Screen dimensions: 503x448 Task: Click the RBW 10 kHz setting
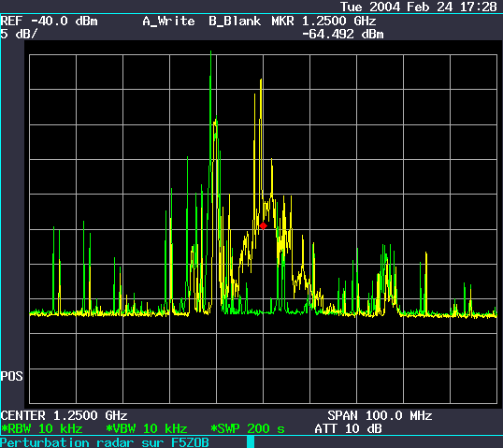(x=42, y=428)
